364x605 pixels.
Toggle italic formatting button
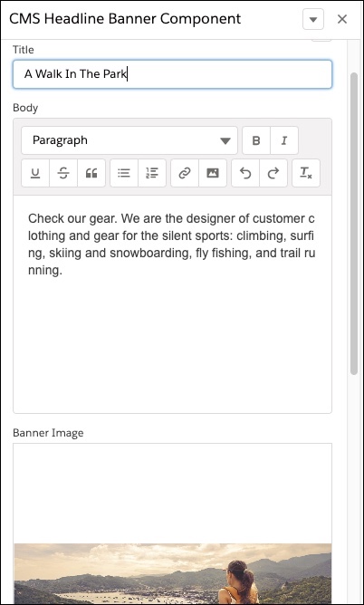284,140
